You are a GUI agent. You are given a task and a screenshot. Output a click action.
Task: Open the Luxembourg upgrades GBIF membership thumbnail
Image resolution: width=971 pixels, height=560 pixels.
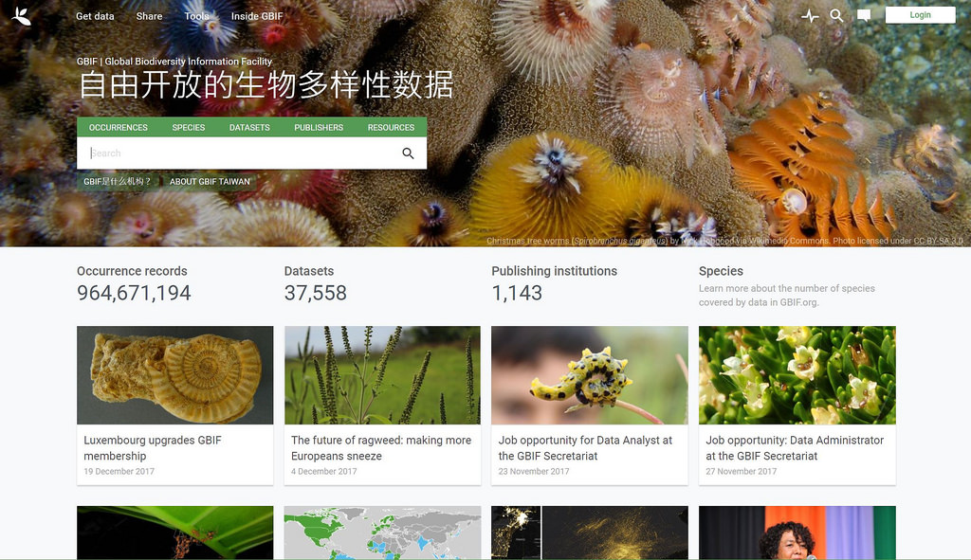tap(174, 375)
